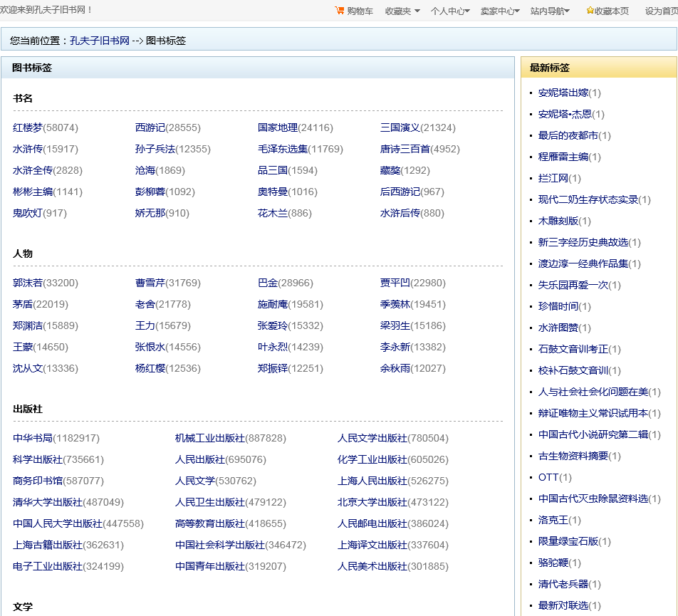This screenshot has height=616, width=678.
Task: Open the 杨红樱 tag
Action: (x=150, y=368)
